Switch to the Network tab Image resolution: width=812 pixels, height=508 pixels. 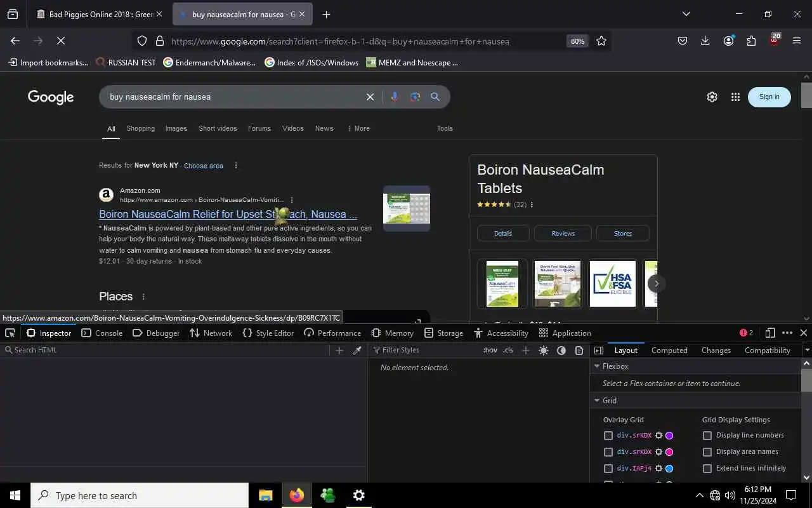tap(211, 333)
